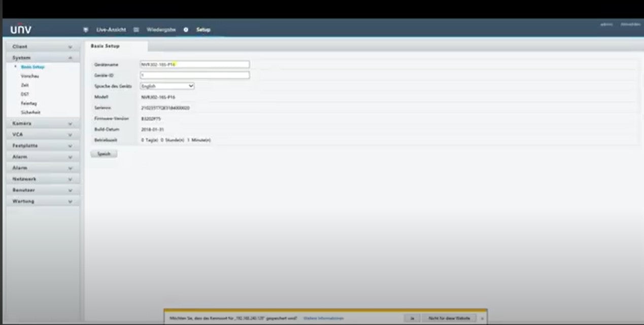
Task: Click the Wiedergabe playback icon
Action: click(136, 30)
